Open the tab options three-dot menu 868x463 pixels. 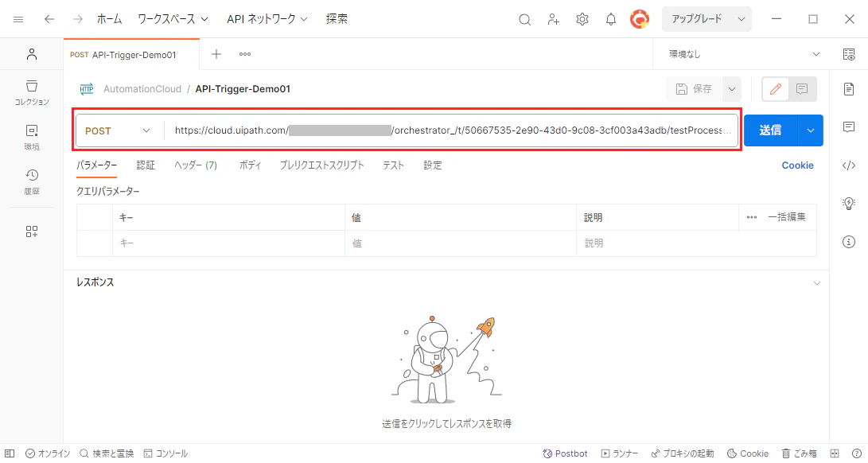pyautogui.click(x=245, y=54)
